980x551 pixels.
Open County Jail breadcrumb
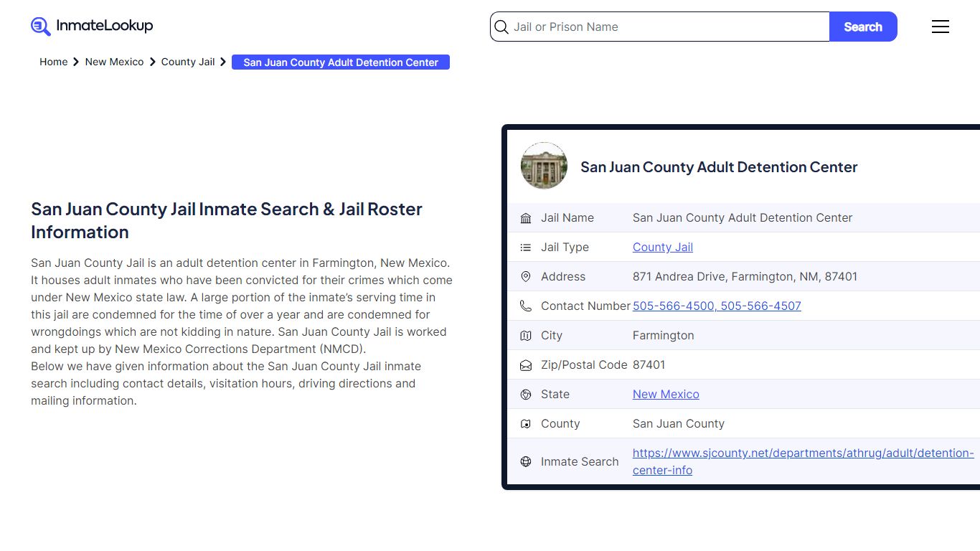click(x=188, y=62)
